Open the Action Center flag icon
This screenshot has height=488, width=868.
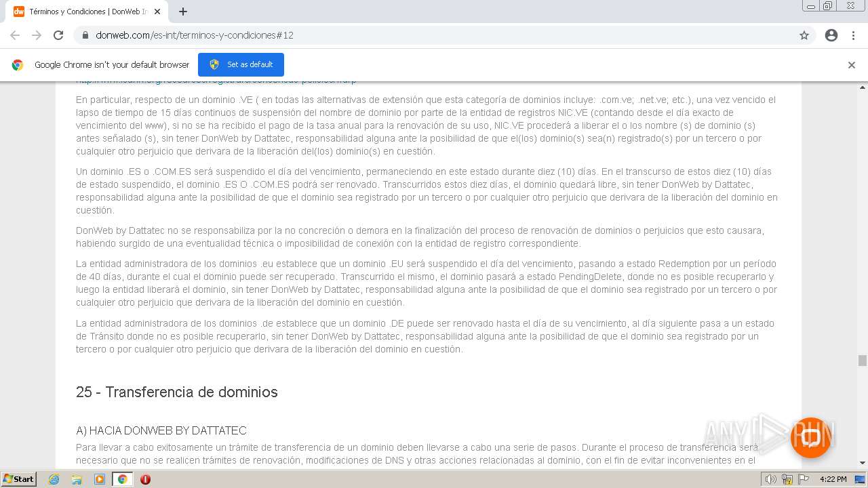[x=804, y=479]
